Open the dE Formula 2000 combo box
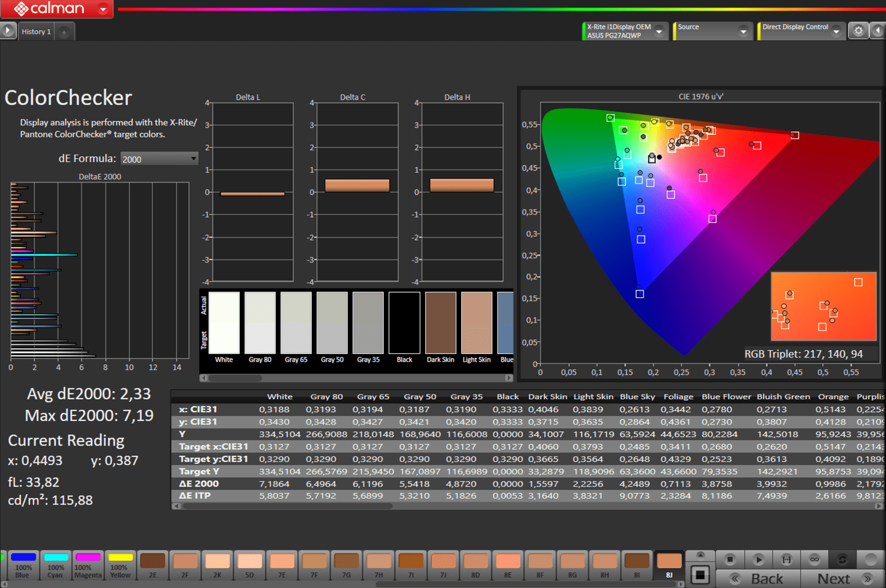The image size is (886, 588). [x=159, y=159]
